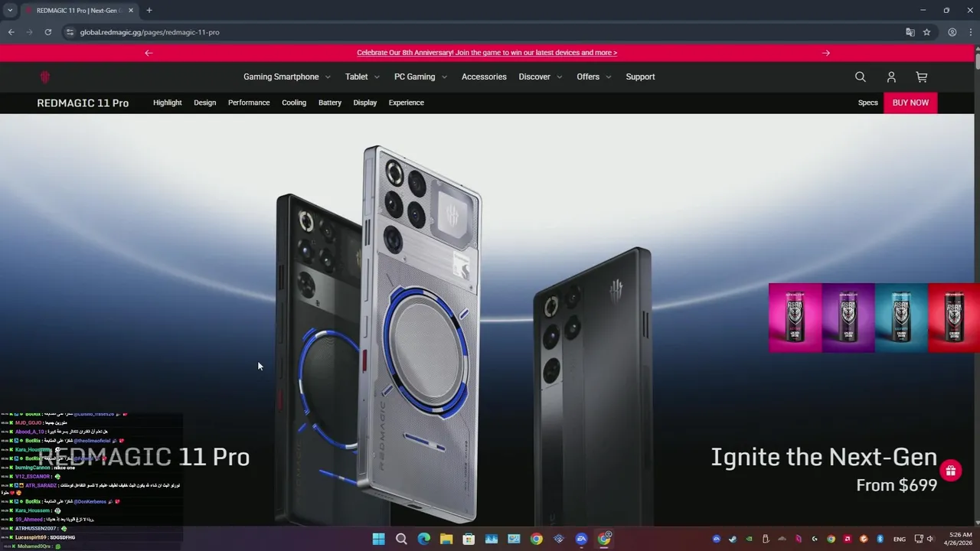Click the REDMAGIC 11 Pro sub-navigation title
Viewport: 980px width, 551px height.
click(83, 103)
